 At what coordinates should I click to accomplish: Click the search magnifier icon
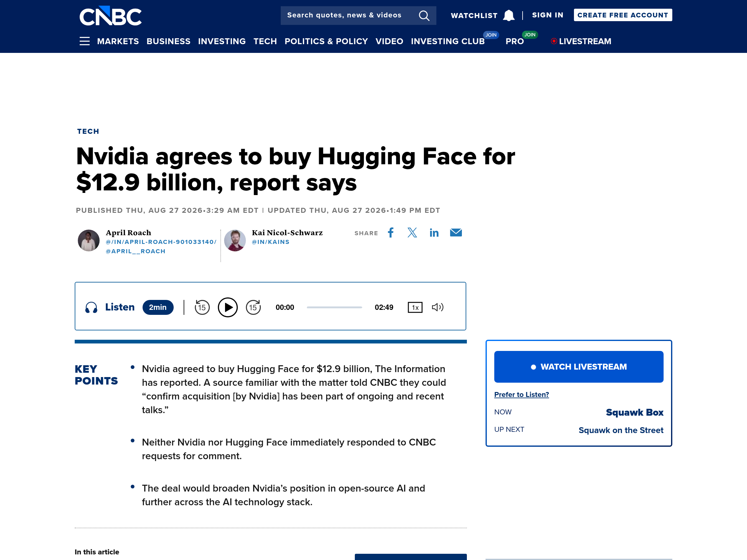424,16
